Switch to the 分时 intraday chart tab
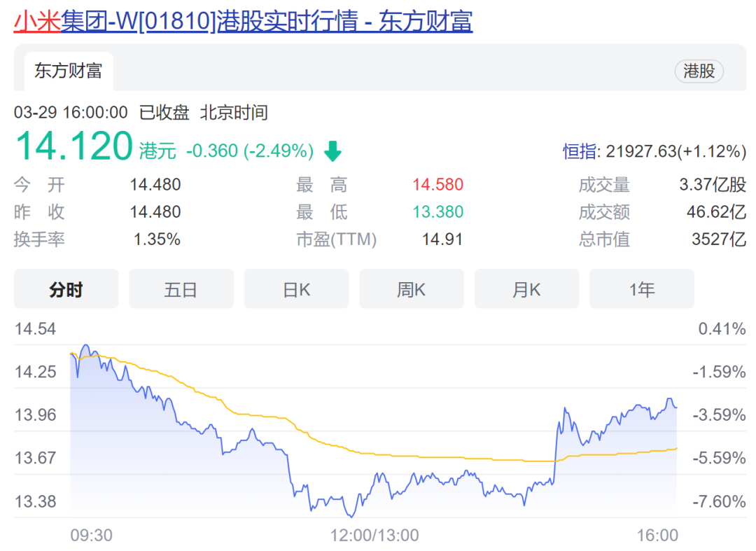 pos(66,289)
